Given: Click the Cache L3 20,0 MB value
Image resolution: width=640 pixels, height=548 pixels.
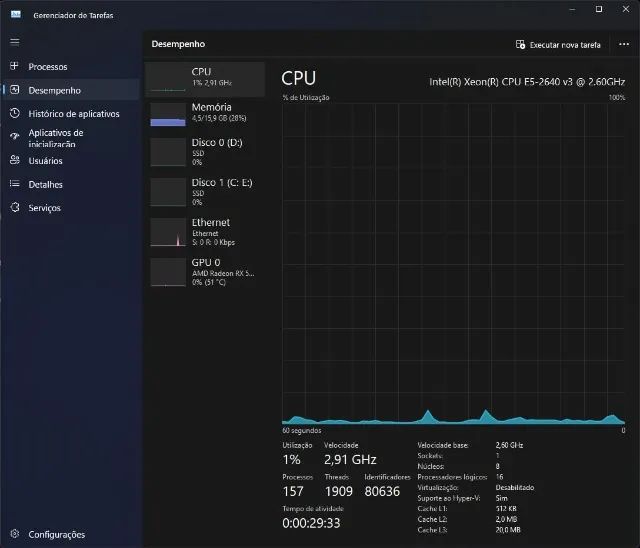Looking at the screenshot, I should point(508,530).
